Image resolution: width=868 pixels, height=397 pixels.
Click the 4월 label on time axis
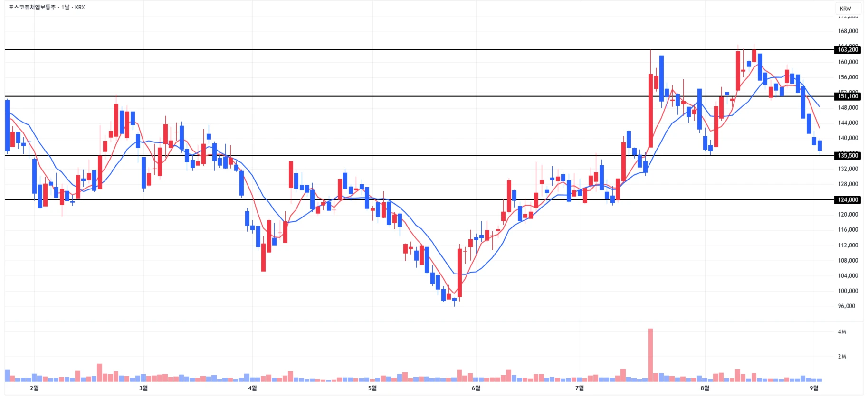[x=252, y=388]
